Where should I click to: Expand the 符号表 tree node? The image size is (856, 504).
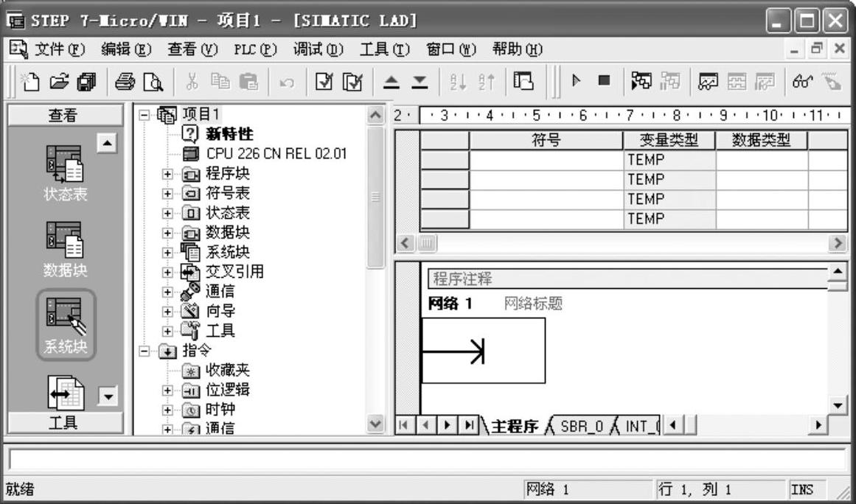[x=167, y=194]
